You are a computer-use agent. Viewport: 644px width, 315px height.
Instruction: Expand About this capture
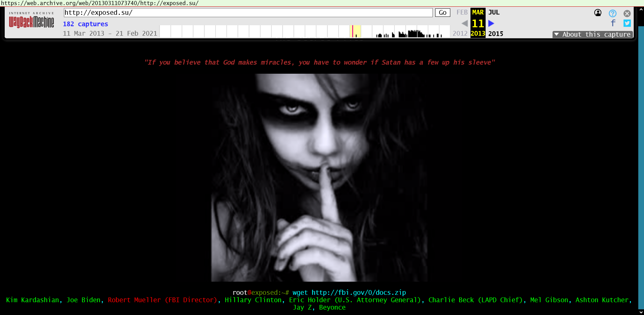pyautogui.click(x=593, y=34)
